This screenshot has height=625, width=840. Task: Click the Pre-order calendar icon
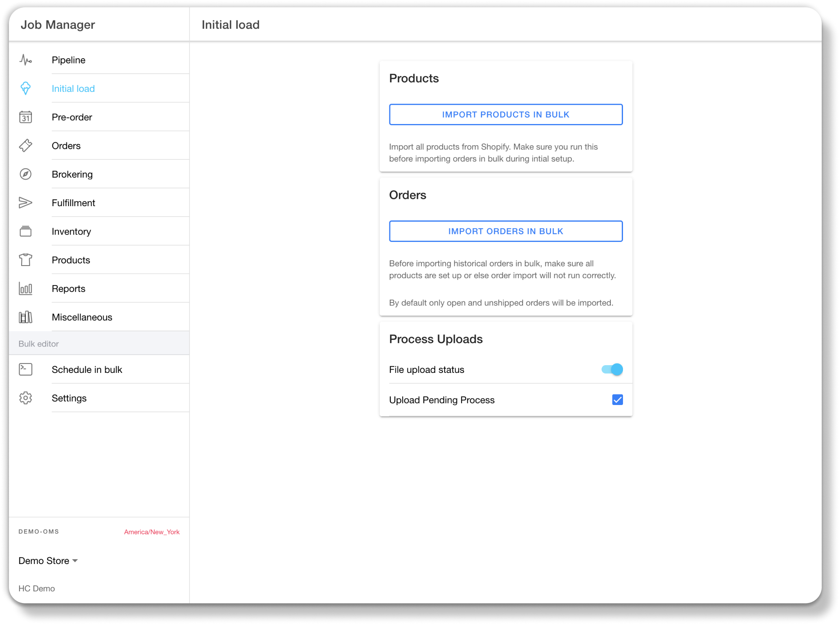(x=26, y=117)
